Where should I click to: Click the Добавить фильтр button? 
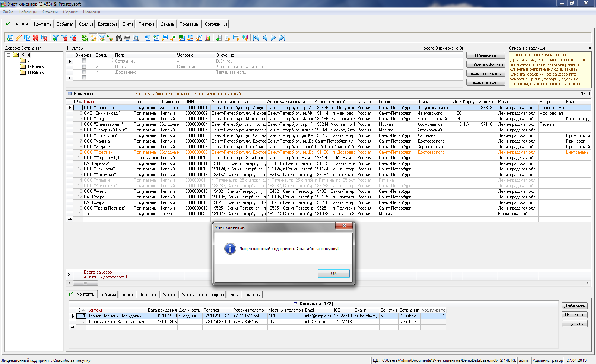(486, 64)
